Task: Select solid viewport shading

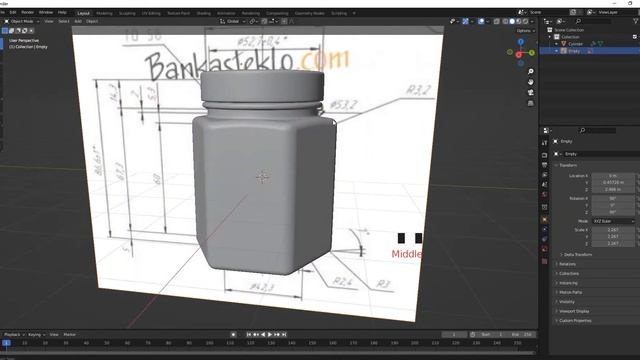Action: 512,21
